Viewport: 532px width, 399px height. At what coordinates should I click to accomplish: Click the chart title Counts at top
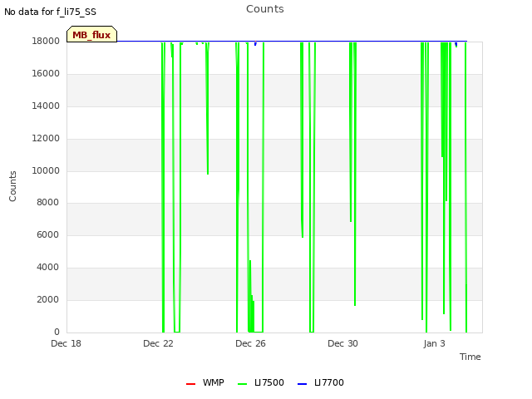pos(265,9)
